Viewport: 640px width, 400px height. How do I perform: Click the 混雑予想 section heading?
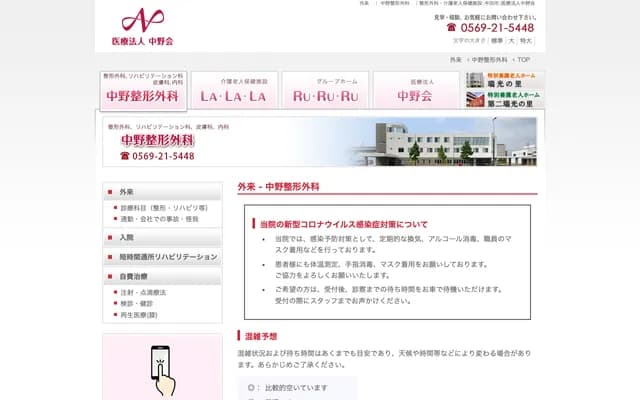pos(261,336)
